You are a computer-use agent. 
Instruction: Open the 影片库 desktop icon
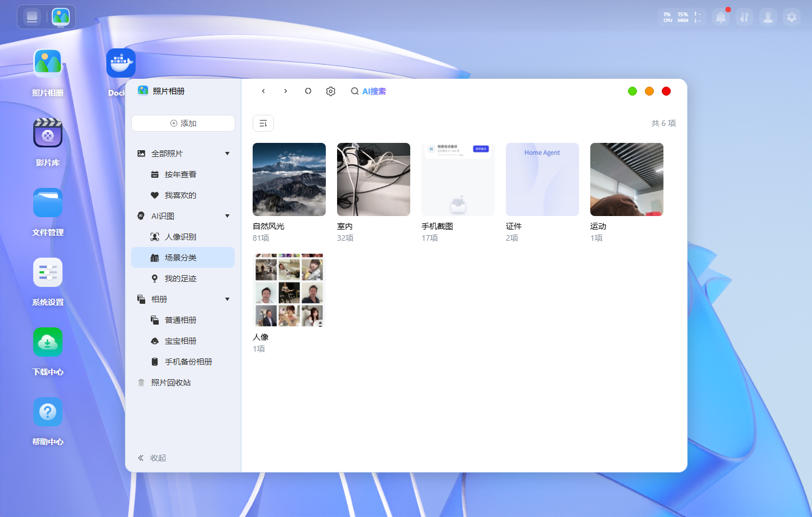pyautogui.click(x=48, y=133)
